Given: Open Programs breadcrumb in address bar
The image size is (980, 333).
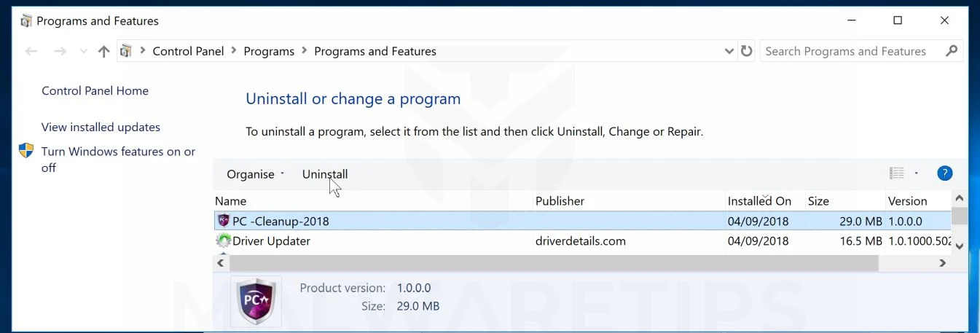Looking at the screenshot, I should pyautogui.click(x=269, y=51).
